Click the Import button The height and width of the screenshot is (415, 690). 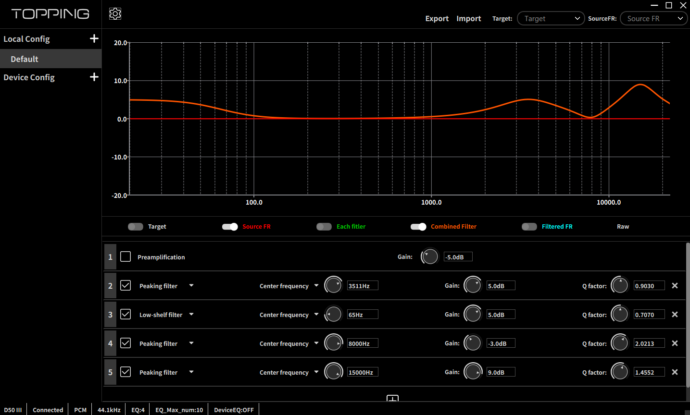(468, 18)
